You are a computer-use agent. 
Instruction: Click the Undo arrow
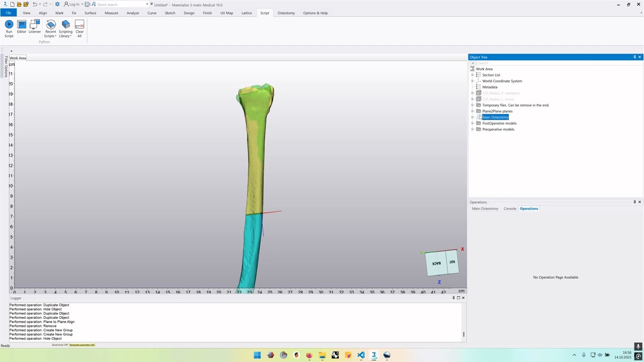pyautogui.click(x=35, y=5)
